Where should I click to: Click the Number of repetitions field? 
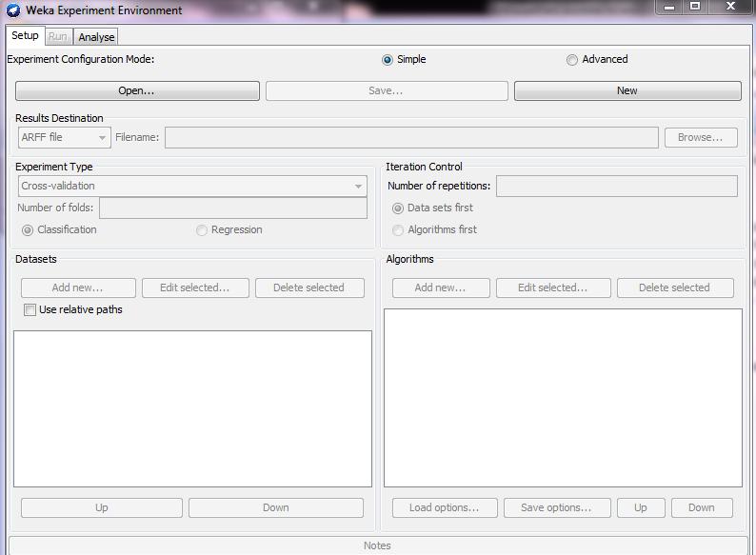617,187
